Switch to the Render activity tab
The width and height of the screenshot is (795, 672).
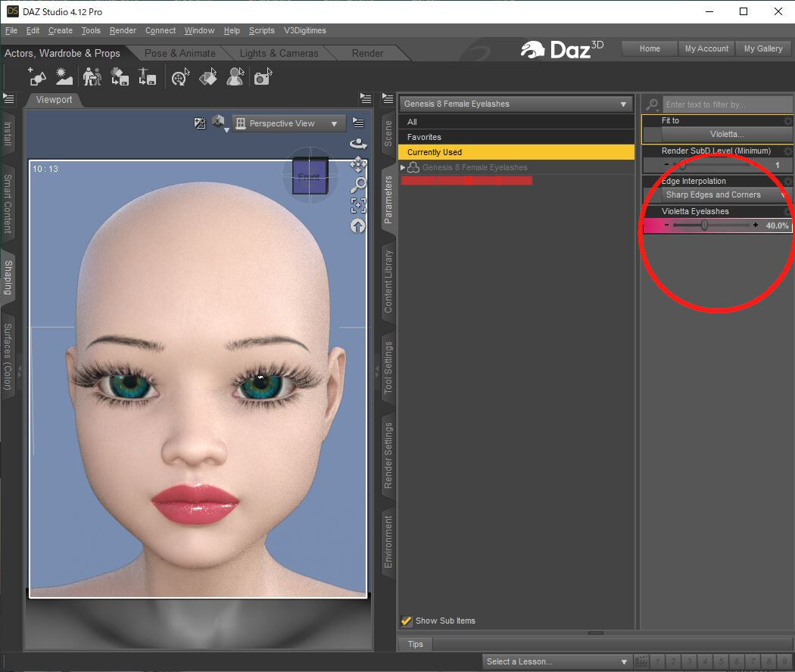point(367,53)
